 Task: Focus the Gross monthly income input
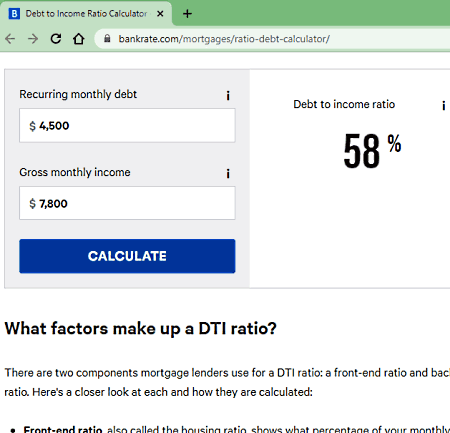(127, 203)
